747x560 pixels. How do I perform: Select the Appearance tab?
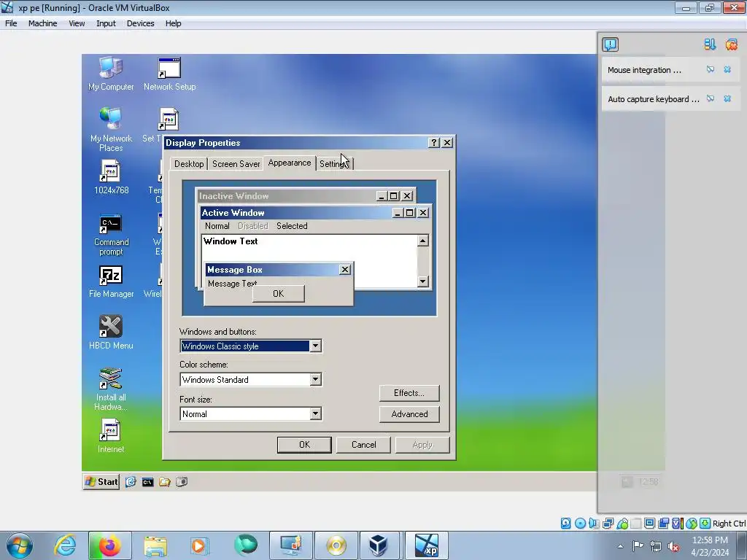tap(289, 163)
